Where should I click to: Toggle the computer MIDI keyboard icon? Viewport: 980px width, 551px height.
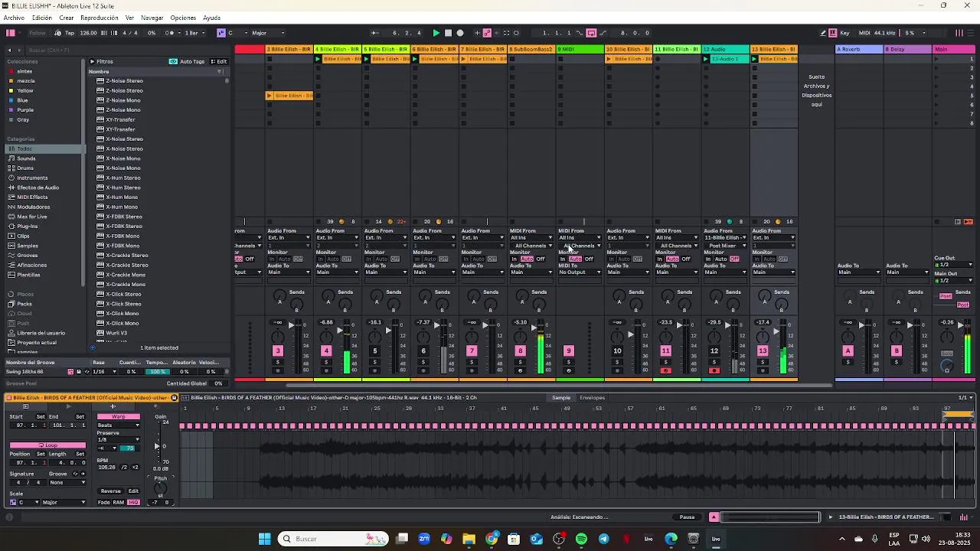(x=834, y=33)
